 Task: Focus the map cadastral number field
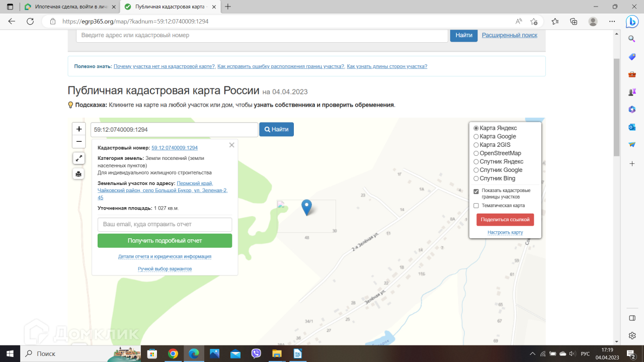tap(174, 129)
